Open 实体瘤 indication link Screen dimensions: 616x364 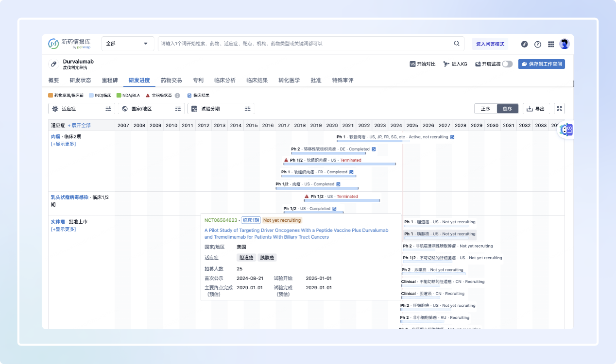point(58,222)
